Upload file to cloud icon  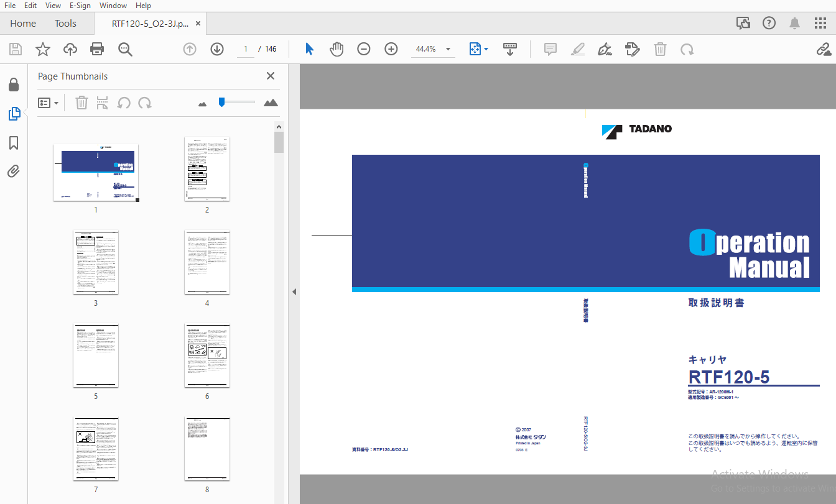click(70, 49)
